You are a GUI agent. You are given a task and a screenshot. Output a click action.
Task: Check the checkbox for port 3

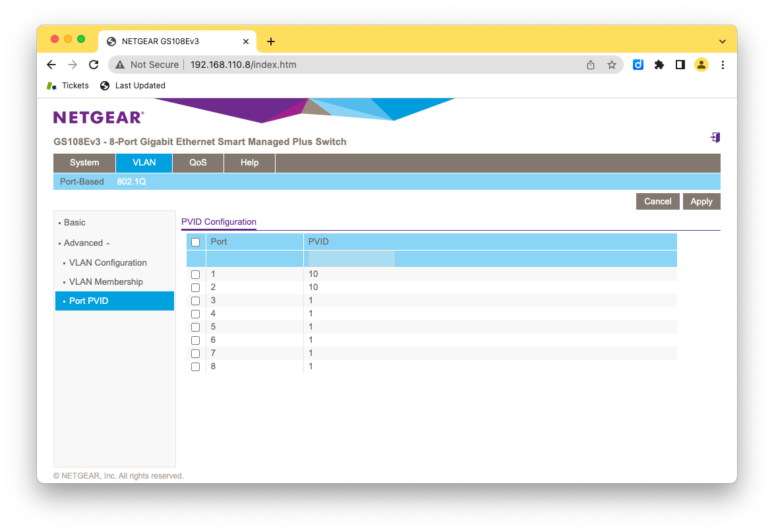coord(195,301)
